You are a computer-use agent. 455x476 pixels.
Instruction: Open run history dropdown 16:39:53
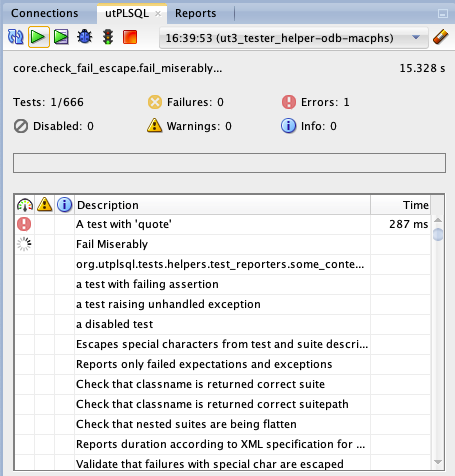[294, 38]
